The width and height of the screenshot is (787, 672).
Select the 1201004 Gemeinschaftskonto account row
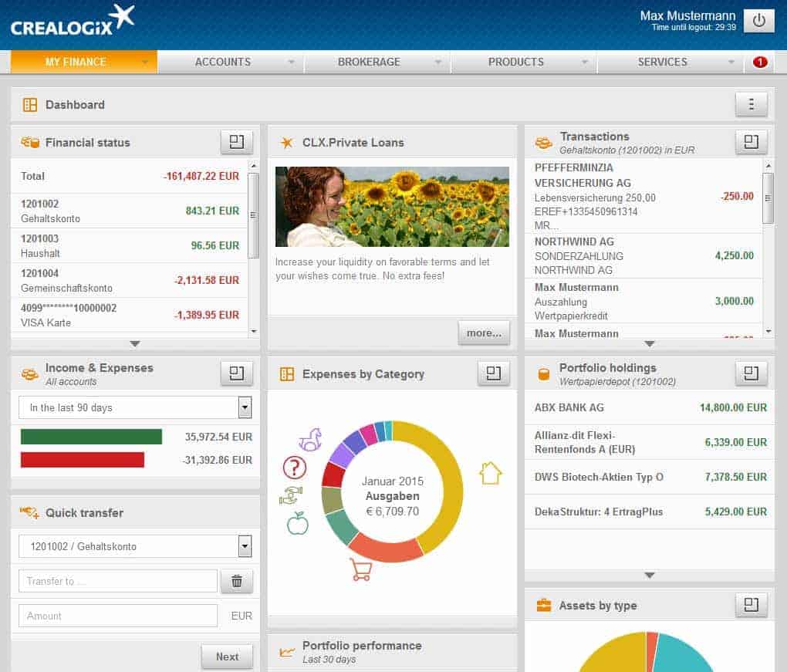point(130,280)
